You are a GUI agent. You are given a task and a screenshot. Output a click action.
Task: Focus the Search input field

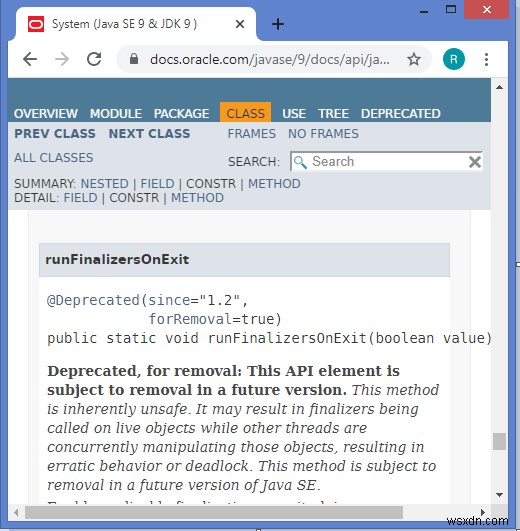pos(388,162)
